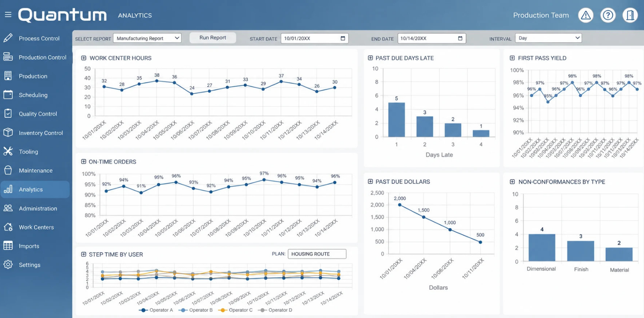The image size is (644, 318).
Task: Expand the On-Time Orders panel
Action: coord(84,162)
